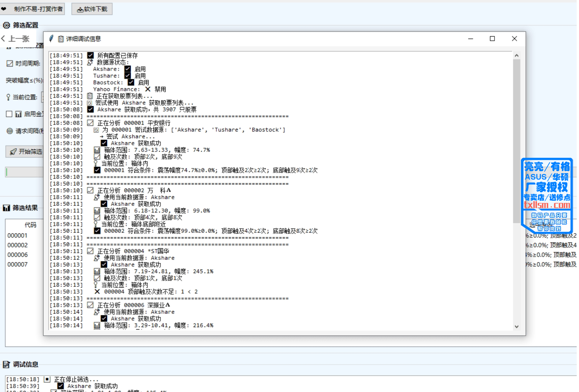Image resolution: width=579 pixels, height=392 pixels.
Task: Click the feather icon in the dialog title bar
Action: 51,39
